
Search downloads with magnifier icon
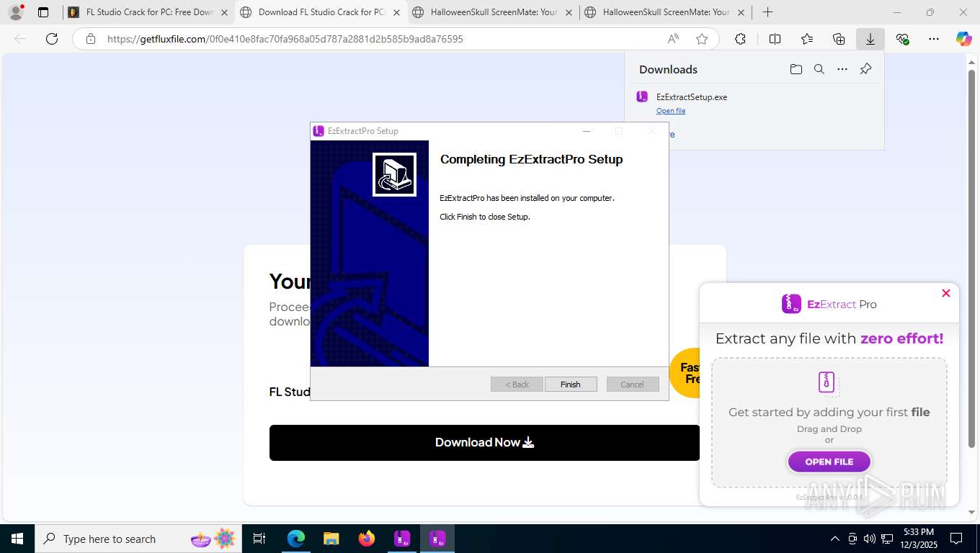(x=819, y=69)
